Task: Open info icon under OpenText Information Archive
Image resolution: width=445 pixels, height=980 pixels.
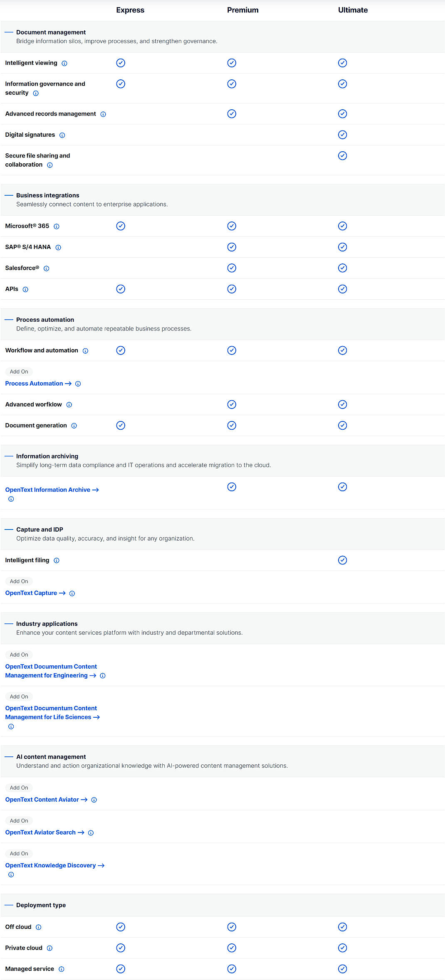Action: pos(11,499)
